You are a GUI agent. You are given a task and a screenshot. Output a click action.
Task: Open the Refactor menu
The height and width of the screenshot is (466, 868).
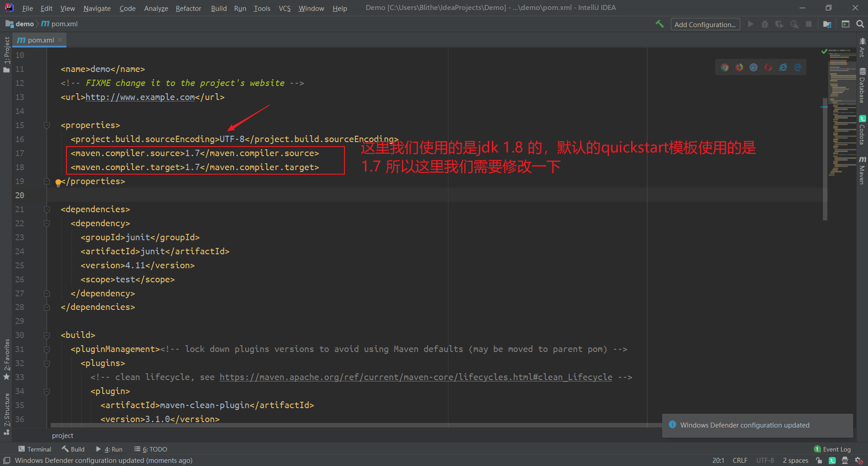point(189,8)
